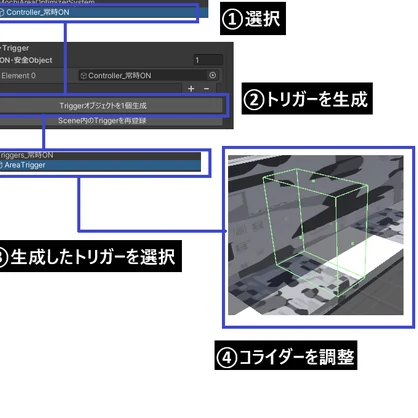
Task: Add a list element with plus button
Action: (191, 89)
